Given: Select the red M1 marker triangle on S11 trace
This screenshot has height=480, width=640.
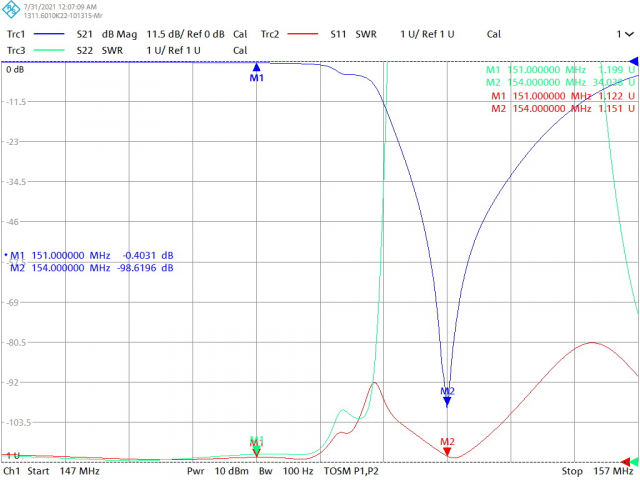Looking at the screenshot, I should [256, 455].
